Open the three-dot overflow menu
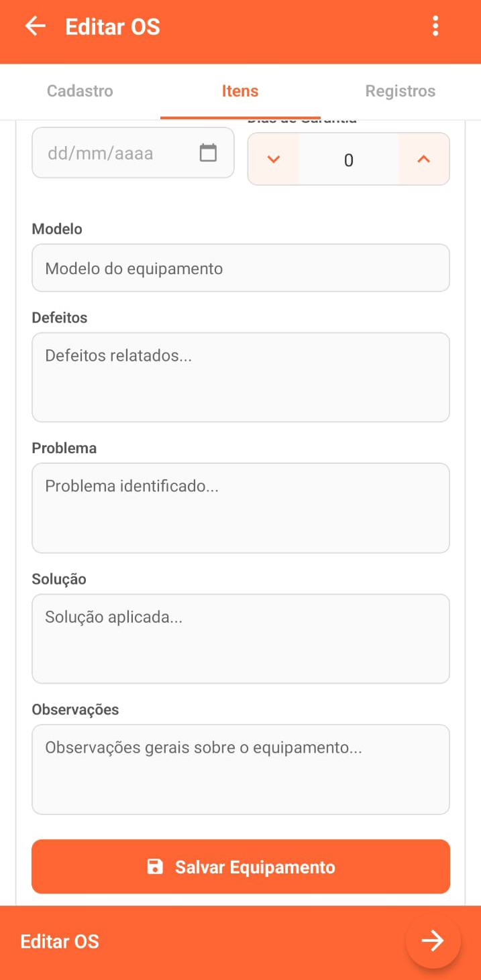 (435, 27)
